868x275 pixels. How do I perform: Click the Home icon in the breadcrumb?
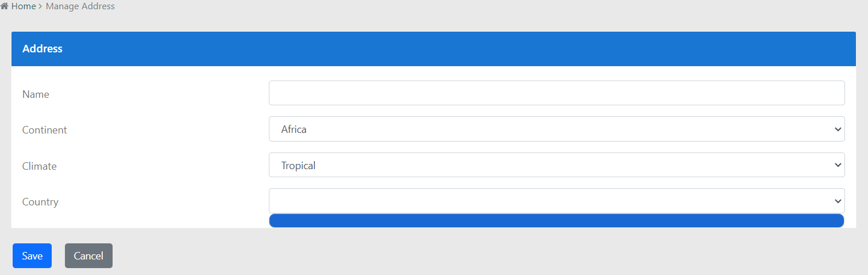pyautogui.click(x=5, y=6)
